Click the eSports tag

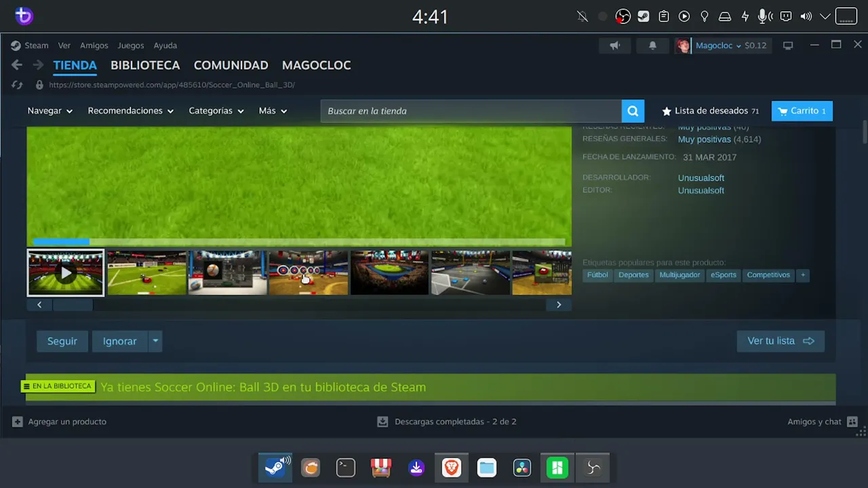(724, 275)
